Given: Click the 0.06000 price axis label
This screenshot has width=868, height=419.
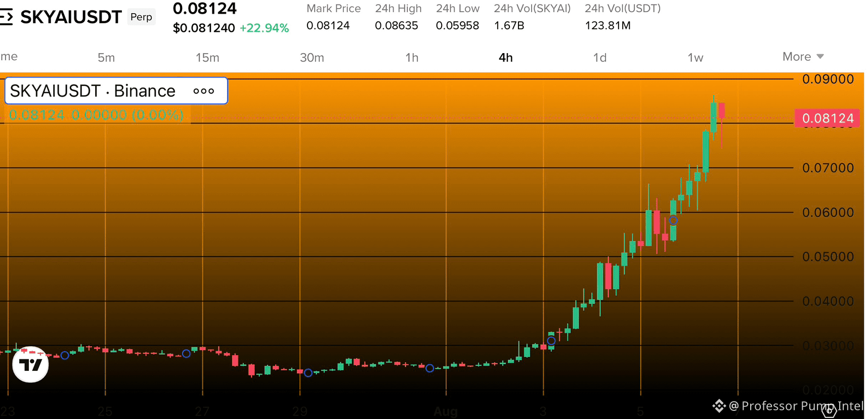Looking at the screenshot, I should coord(828,212).
